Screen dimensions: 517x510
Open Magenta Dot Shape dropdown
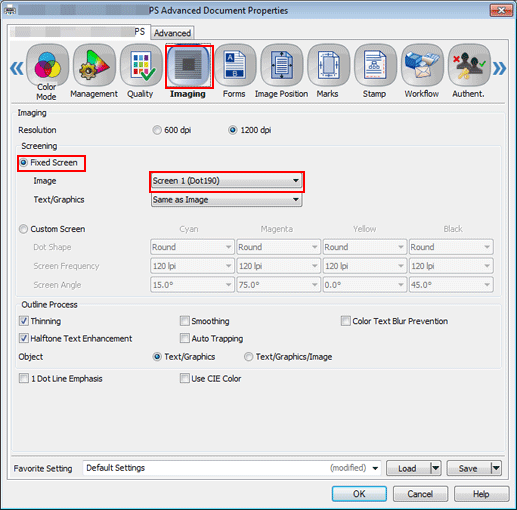[x=278, y=247]
